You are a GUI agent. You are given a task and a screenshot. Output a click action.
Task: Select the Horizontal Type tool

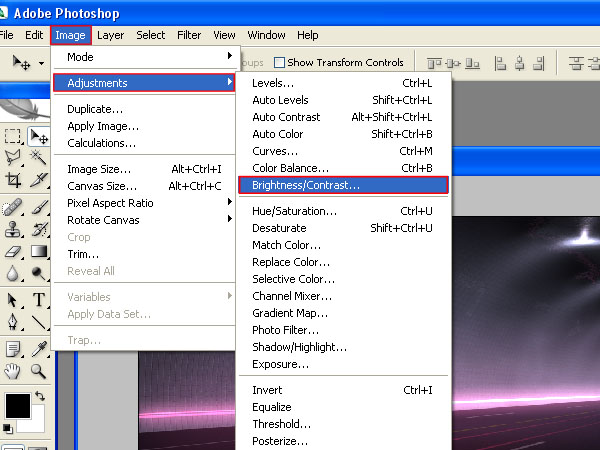(x=39, y=300)
